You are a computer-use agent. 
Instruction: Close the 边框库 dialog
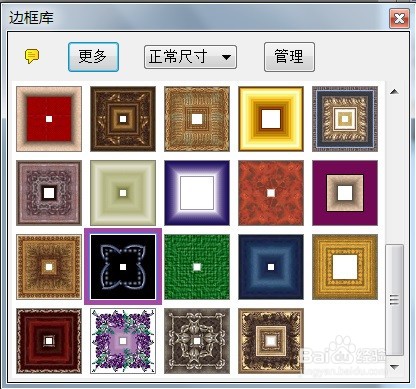point(399,18)
